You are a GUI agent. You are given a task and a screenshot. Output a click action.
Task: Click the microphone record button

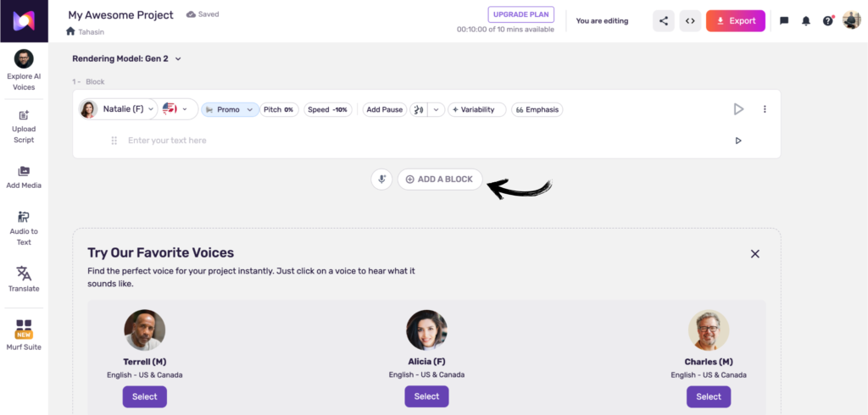(381, 180)
